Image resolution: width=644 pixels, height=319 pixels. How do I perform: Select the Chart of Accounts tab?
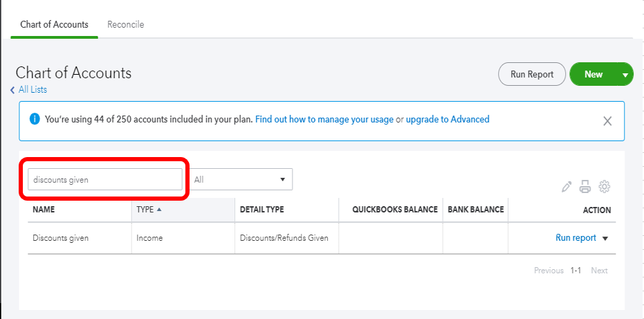55,24
